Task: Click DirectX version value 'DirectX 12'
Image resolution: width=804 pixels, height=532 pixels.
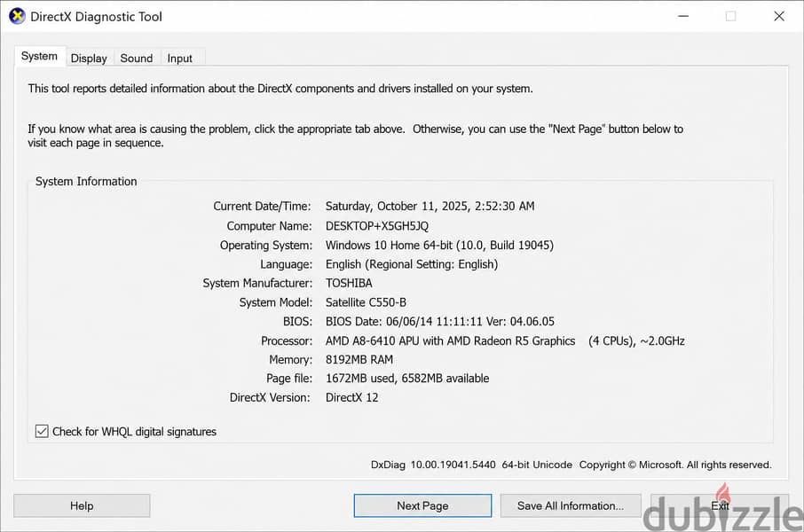Action: [351, 398]
